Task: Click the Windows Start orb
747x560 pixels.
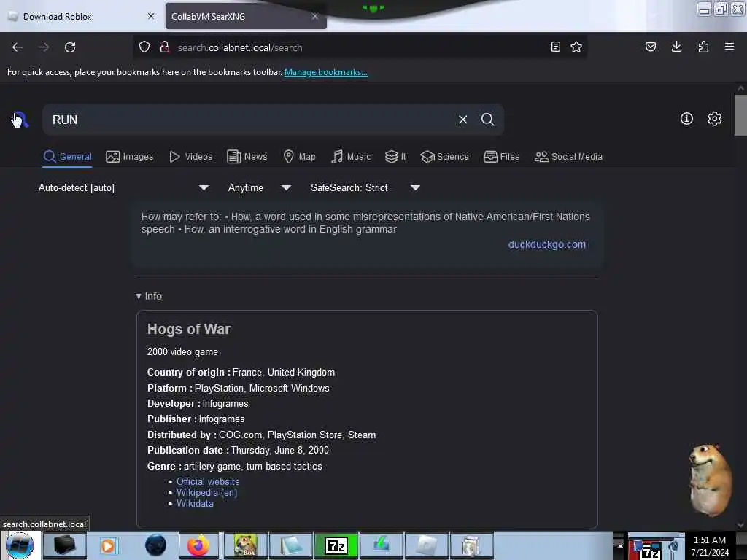Action: pos(20,545)
